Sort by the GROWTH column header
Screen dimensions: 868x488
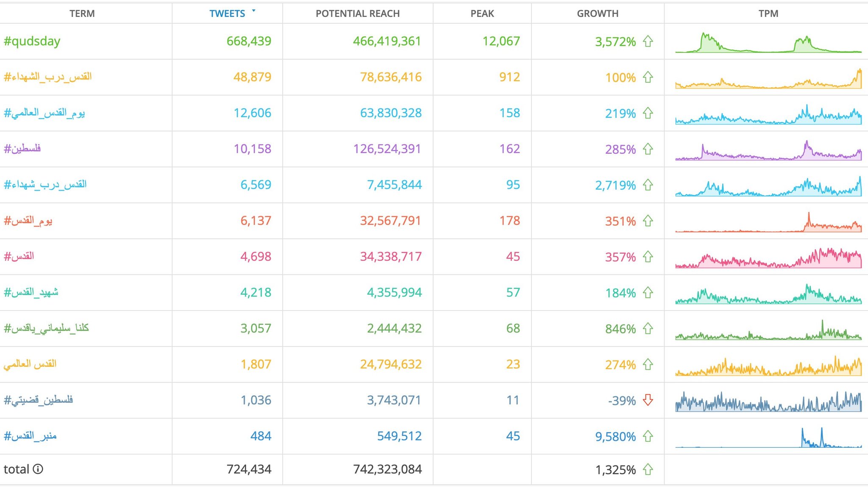click(597, 14)
